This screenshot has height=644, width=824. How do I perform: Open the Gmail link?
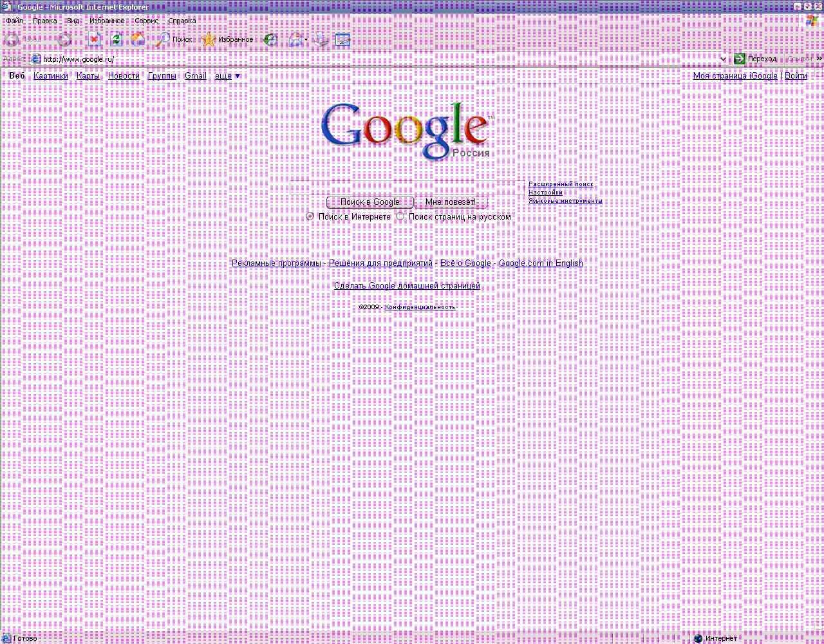[196, 76]
